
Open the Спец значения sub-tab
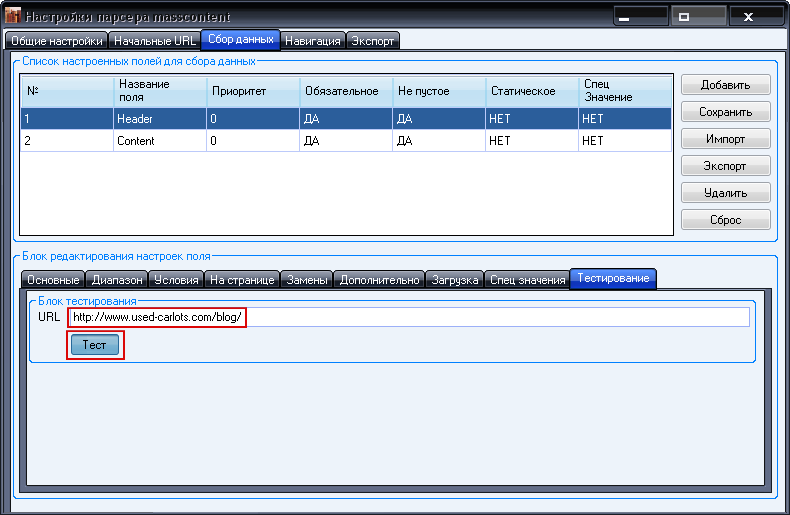tap(528, 280)
